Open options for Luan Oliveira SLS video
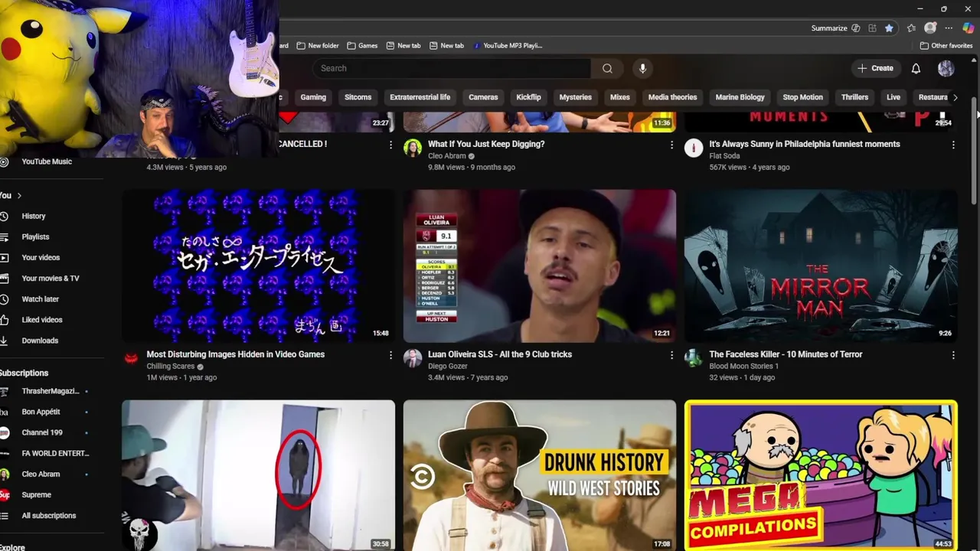Viewport: 980px width, 551px height. [671, 355]
